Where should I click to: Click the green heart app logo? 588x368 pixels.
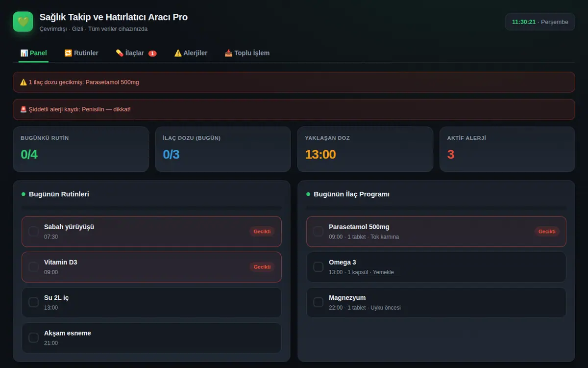click(x=23, y=22)
